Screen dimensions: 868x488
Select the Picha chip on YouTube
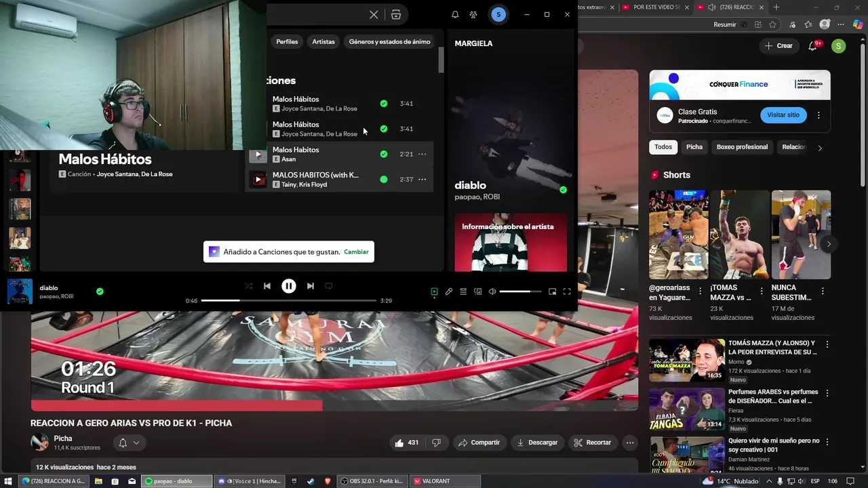[694, 147]
